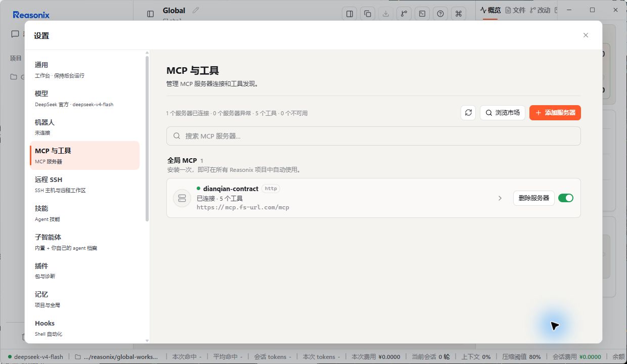Switch to the 概览 tab in right panel
Image resolution: width=627 pixels, height=364 pixels.
490,10
